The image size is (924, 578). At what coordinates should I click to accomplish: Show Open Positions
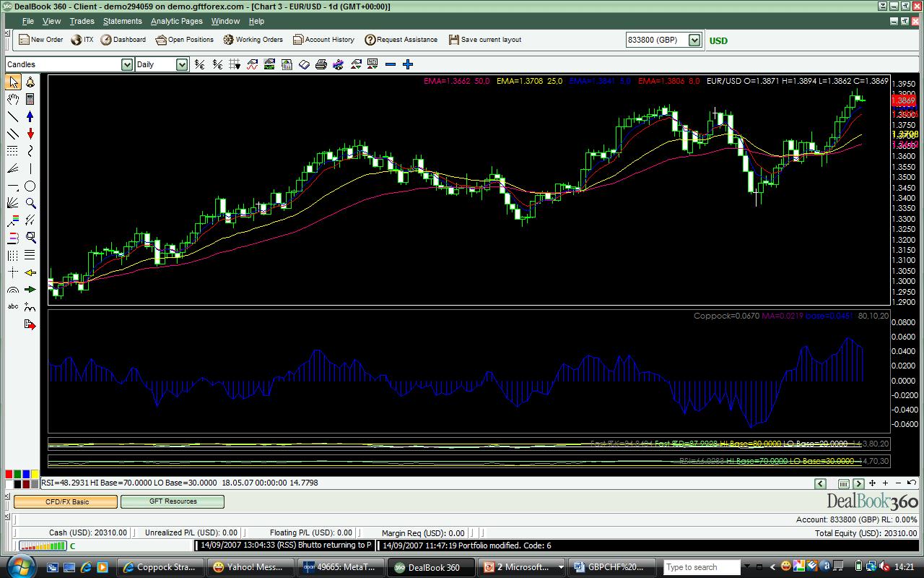pyautogui.click(x=184, y=40)
